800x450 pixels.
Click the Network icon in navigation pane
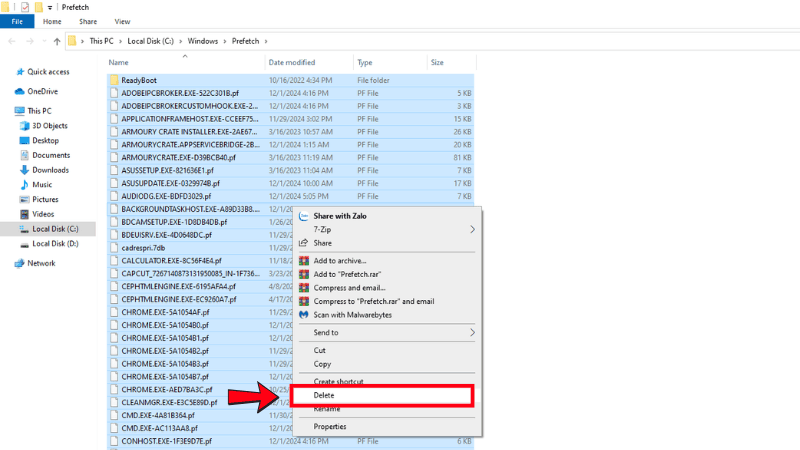click(x=19, y=263)
